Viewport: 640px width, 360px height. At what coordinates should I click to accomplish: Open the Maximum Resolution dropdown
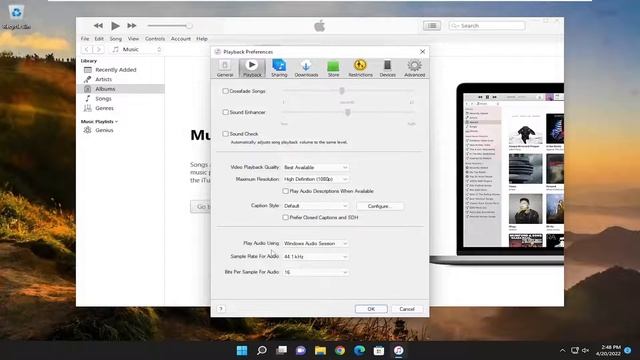[316, 179]
